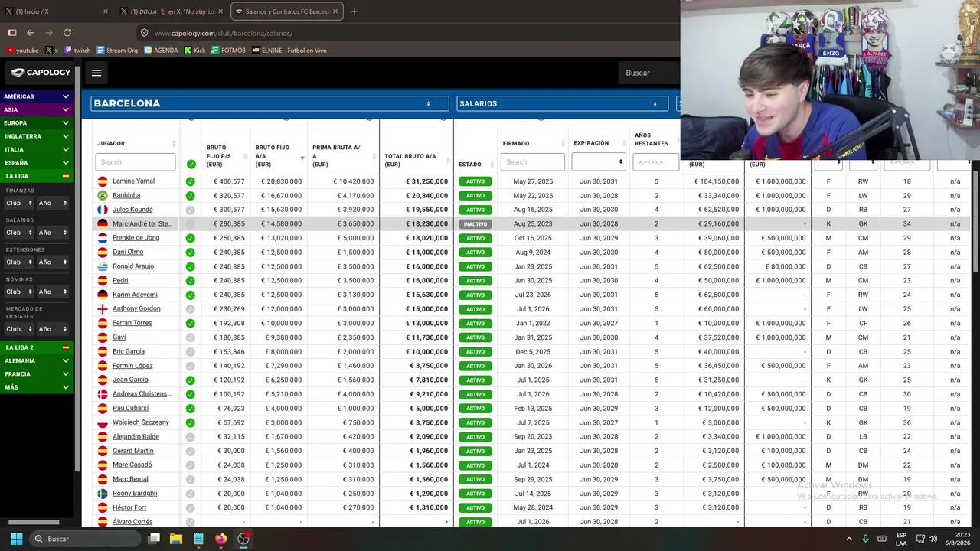This screenshot has width=980, height=551.
Task: Open the INGLATERRA sidebar menu
Action: (x=36, y=136)
